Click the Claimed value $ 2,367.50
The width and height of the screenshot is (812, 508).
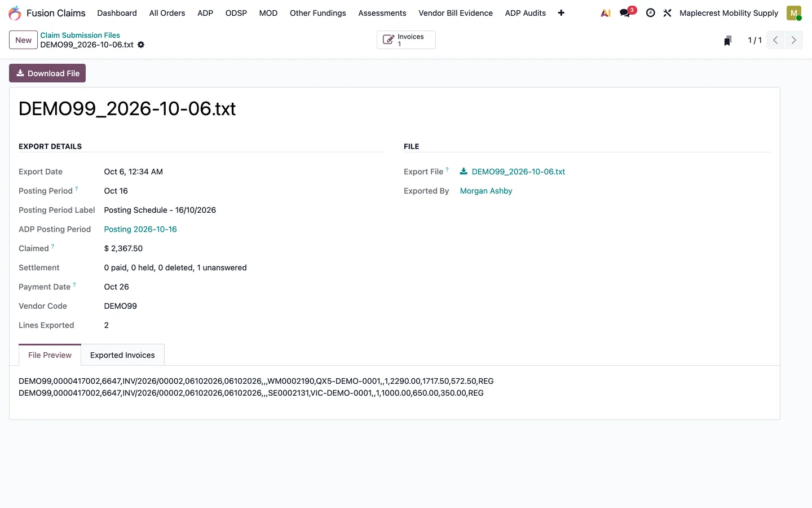point(123,248)
